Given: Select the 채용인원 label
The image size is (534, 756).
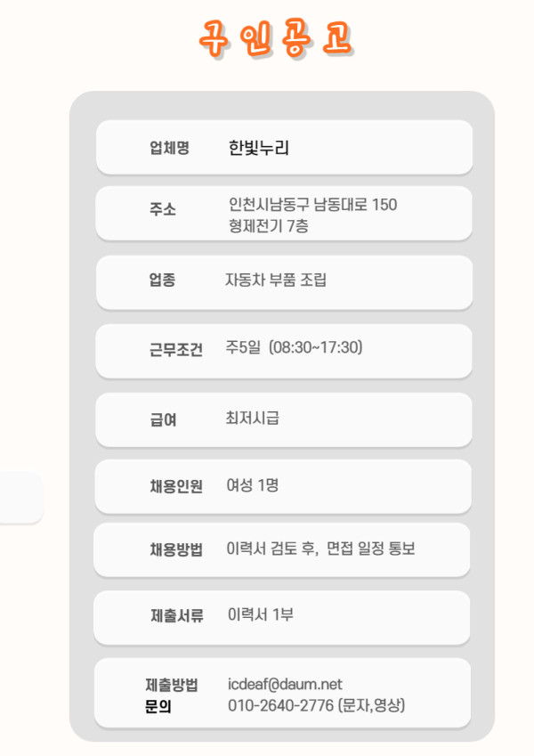Looking at the screenshot, I should [176, 486].
